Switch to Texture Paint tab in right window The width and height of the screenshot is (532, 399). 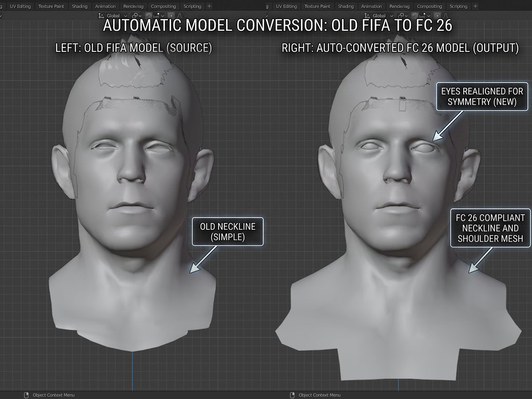pyautogui.click(x=317, y=6)
